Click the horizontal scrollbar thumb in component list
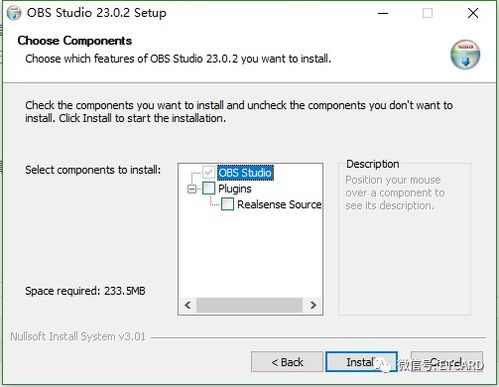The height and width of the screenshot is (387, 499). (249, 305)
